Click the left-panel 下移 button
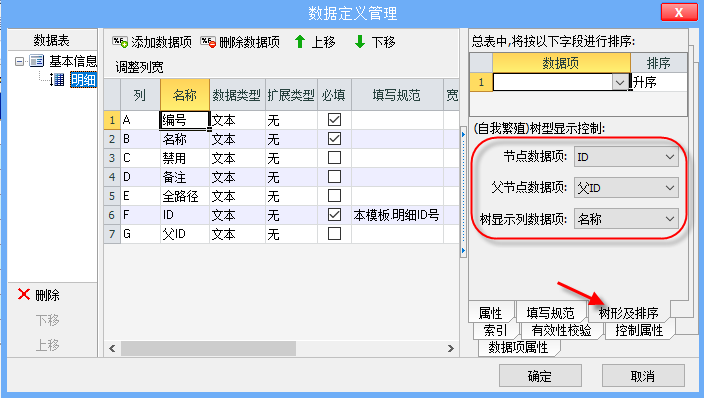The width and height of the screenshot is (704, 398). 48,320
